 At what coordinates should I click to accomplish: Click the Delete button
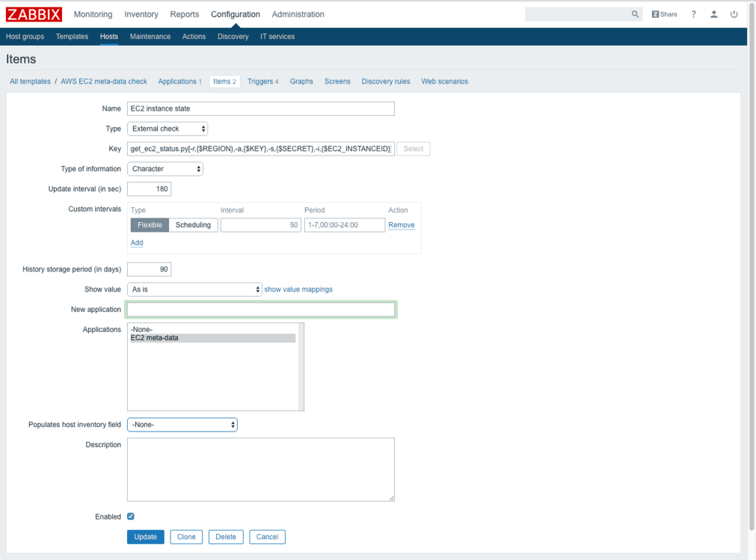[226, 537]
